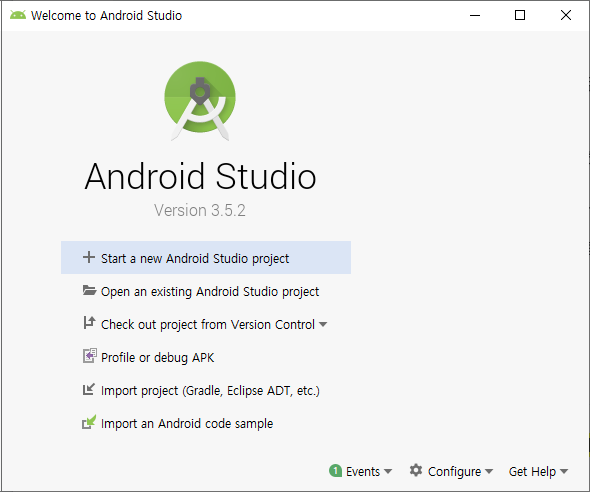Click the Android Studio compass logo
This screenshot has width=590, height=492.
200,101
